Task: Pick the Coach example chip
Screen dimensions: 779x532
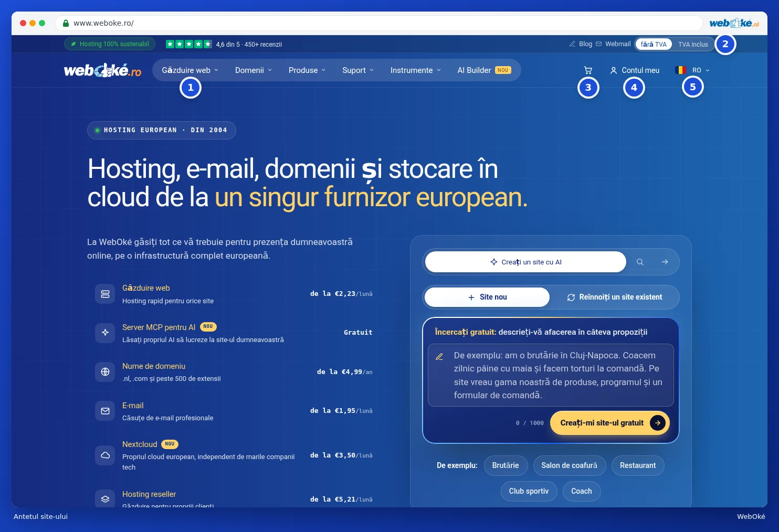Action: (582, 491)
